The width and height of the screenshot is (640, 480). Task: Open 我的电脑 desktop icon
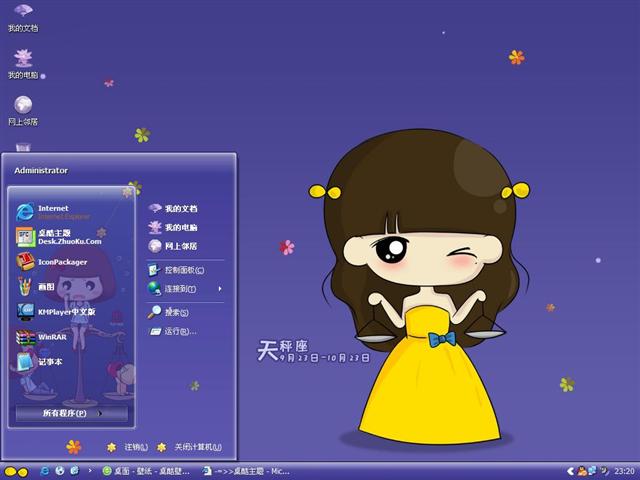[x=23, y=64]
